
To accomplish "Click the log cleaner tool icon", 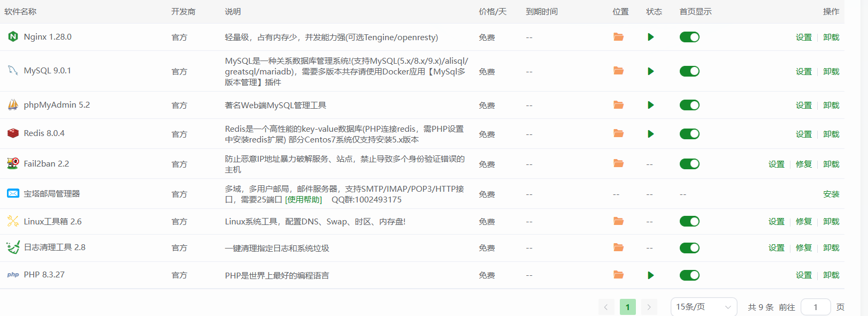I will [13, 247].
